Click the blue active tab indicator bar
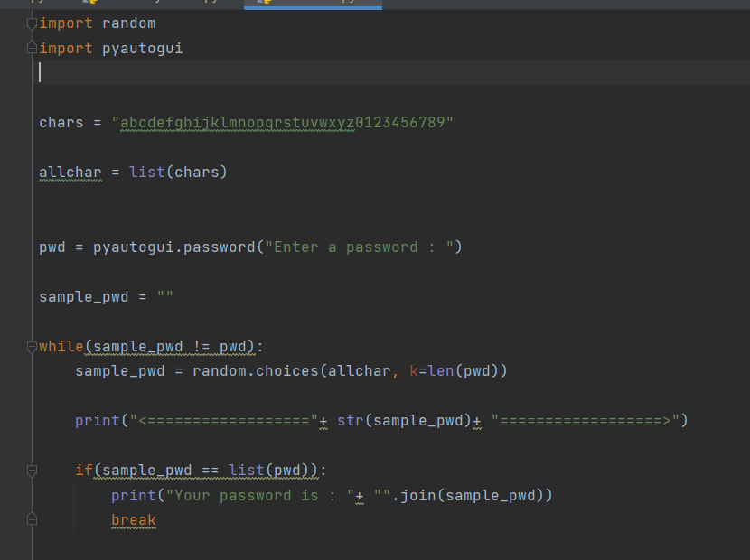 pyautogui.click(x=312, y=9)
